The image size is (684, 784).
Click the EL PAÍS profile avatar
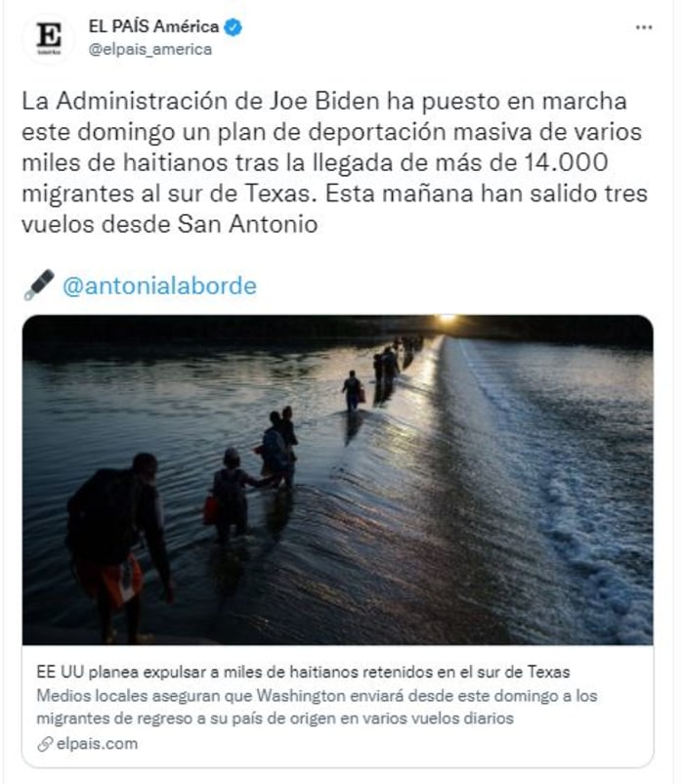tap(49, 38)
